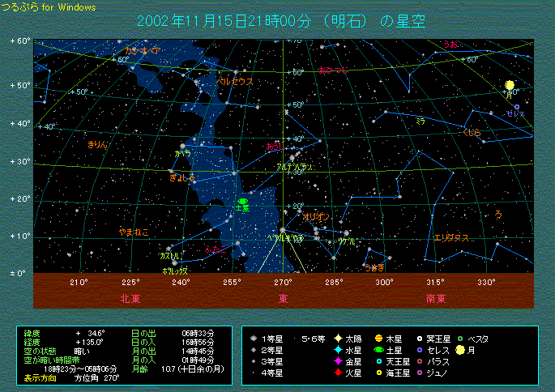
Task: Click the Eridanus (エリダヌス) constellation label
Action: [450, 237]
